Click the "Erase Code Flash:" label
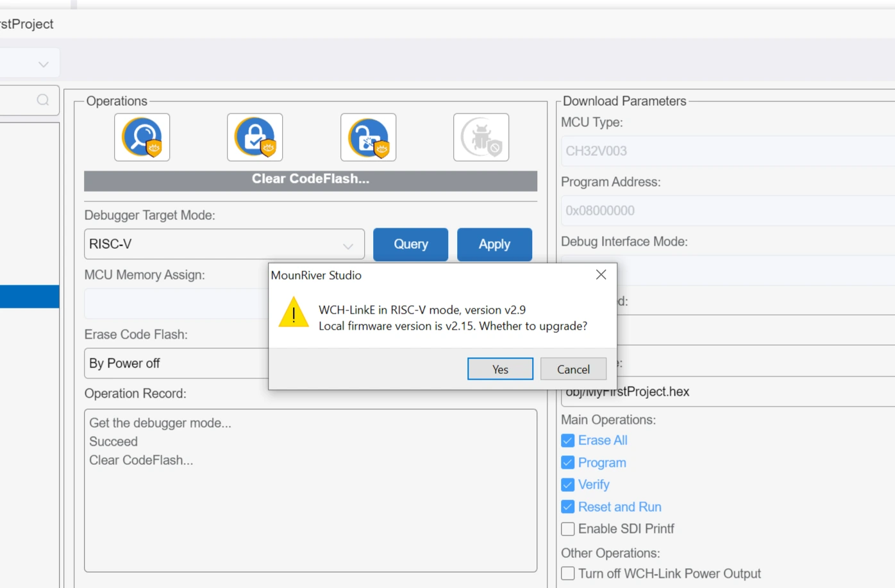Viewport: 895px width, 588px height. tap(136, 335)
